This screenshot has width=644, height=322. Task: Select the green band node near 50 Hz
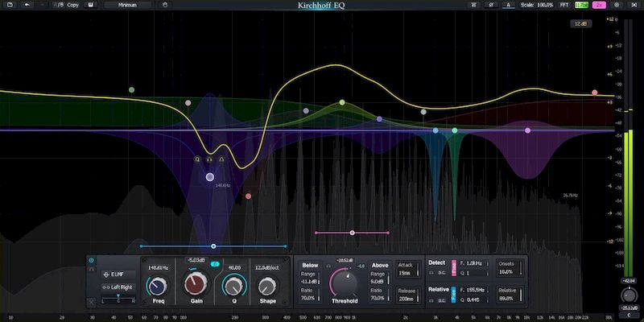pyautogui.click(x=131, y=90)
